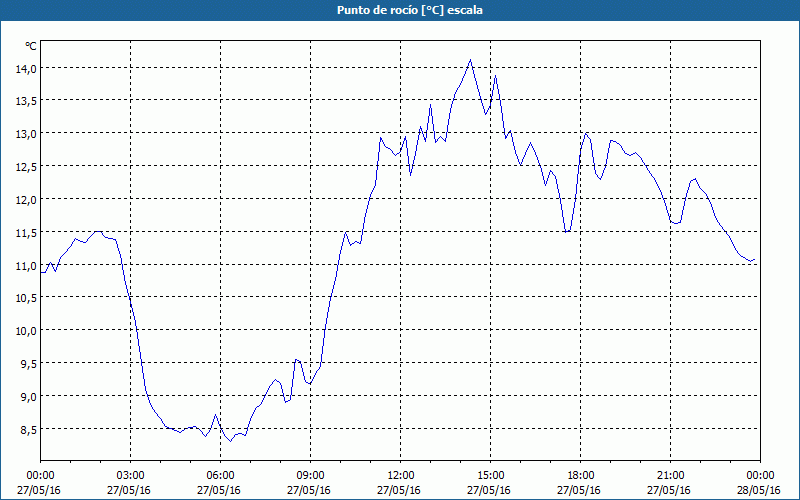Pick the '11,5' y-axis label
800x500 pixels.
(26, 233)
